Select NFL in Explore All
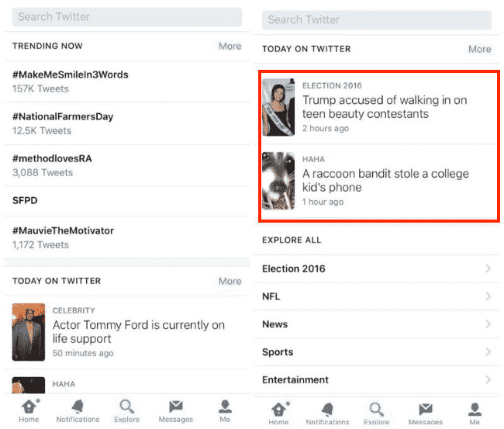The image size is (504, 429). (377, 296)
